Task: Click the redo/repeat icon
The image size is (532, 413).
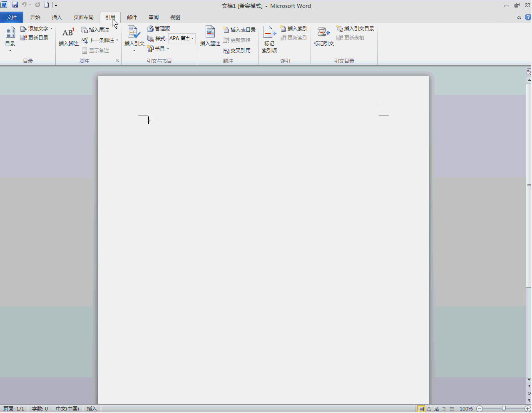Action: click(37, 5)
